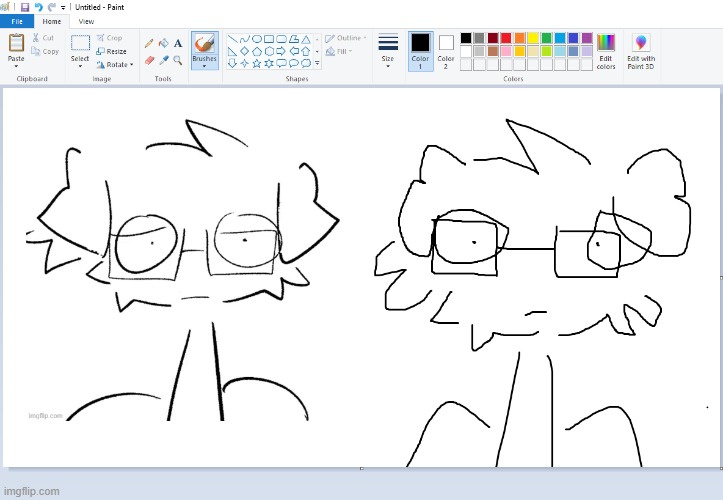The height and width of the screenshot is (500, 723).
Task: Pick the red color swatch
Action: [x=506, y=38]
